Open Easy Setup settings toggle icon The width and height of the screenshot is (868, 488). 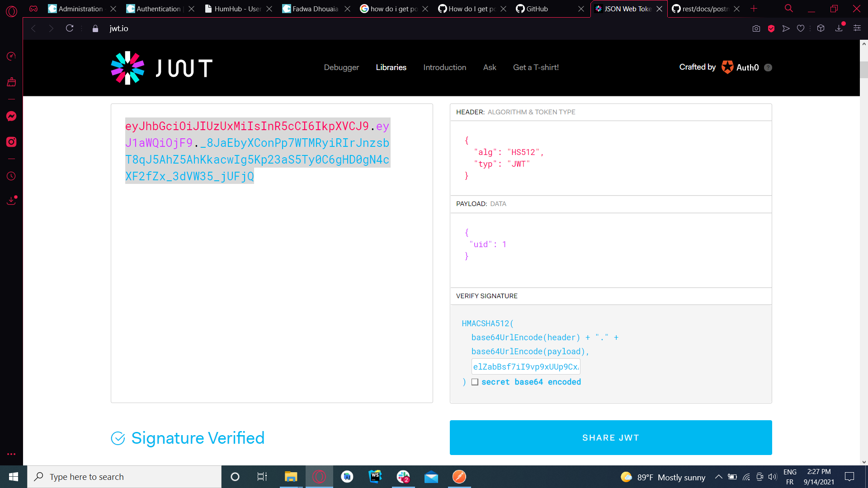pyautogui.click(x=857, y=28)
